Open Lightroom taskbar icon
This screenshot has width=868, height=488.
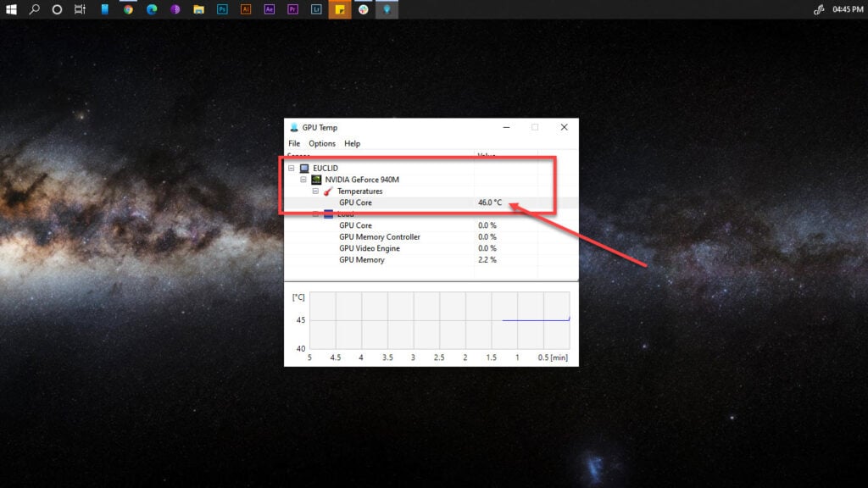pyautogui.click(x=316, y=9)
